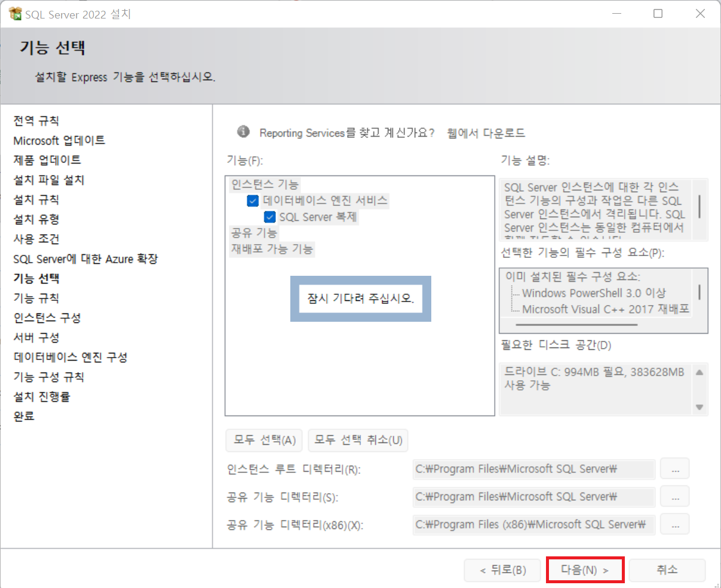Open the 웹에서 다운로드 link

(486, 133)
